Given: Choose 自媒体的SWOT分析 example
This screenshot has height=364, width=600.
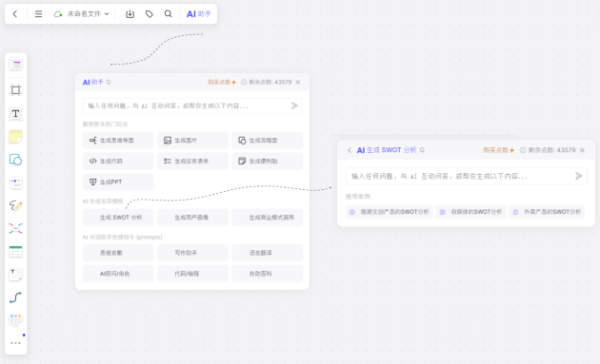Looking at the screenshot, I should click(471, 212).
